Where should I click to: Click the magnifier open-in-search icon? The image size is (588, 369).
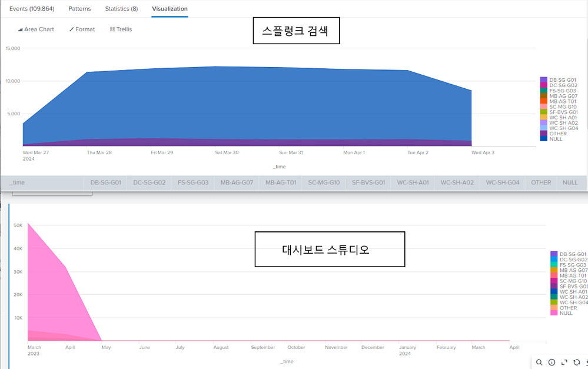[x=539, y=363]
